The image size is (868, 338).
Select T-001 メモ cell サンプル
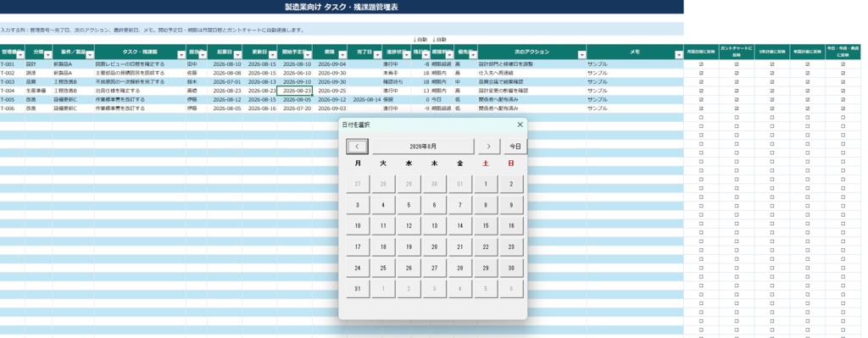pyautogui.click(x=635, y=64)
